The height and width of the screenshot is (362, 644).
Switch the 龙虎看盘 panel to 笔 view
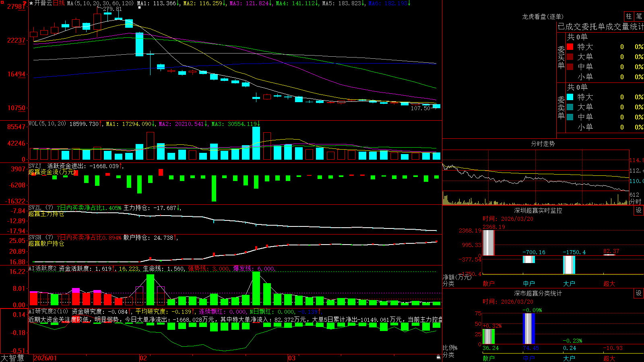coord(639,16)
